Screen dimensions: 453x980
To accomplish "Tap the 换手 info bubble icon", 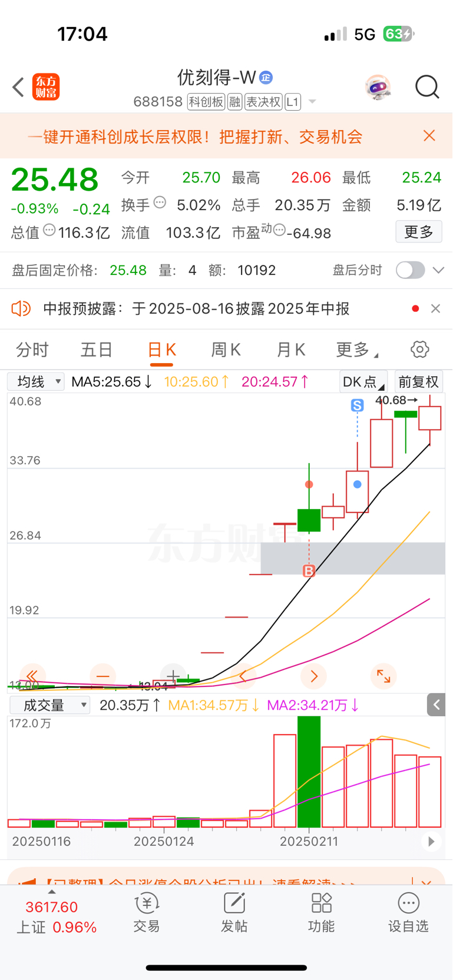I will click(x=160, y=202).
